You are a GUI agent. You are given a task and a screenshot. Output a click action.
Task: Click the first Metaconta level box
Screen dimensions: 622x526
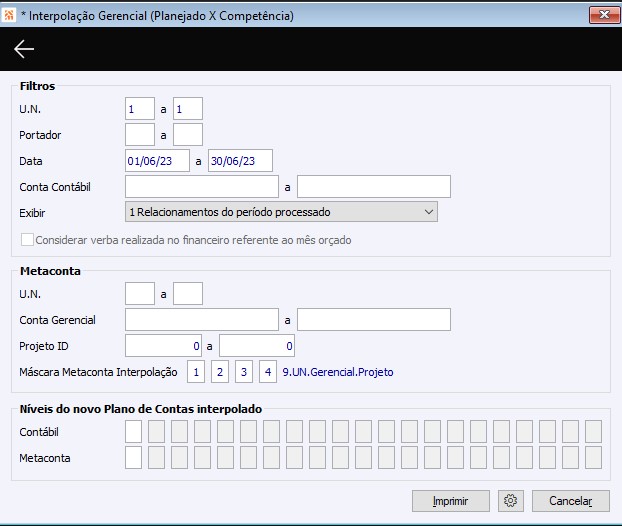click(133, 458)
